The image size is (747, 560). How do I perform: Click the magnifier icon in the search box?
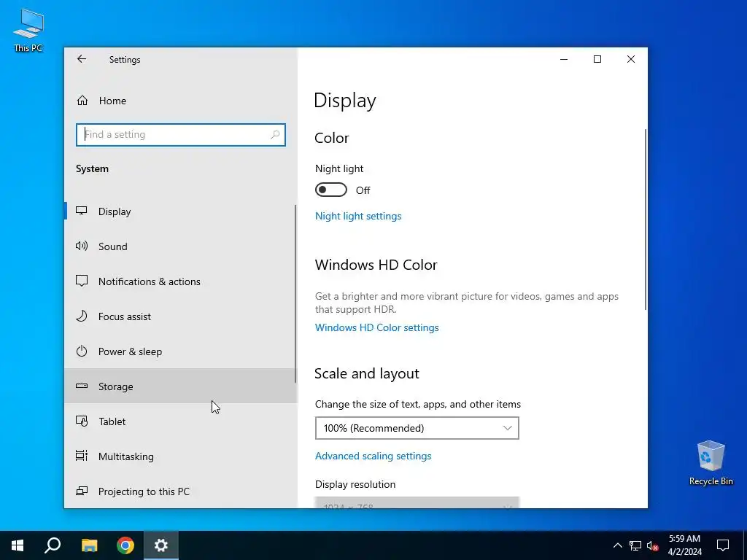(275, 135)
